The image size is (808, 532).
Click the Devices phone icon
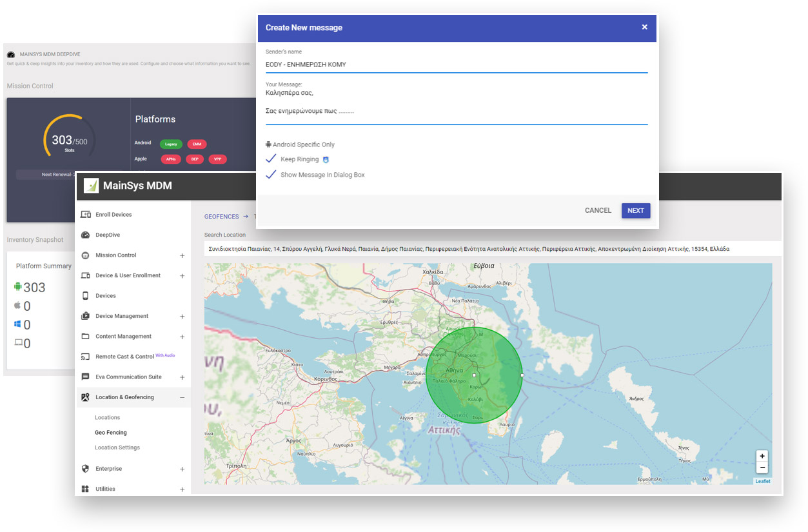[85, 296]
